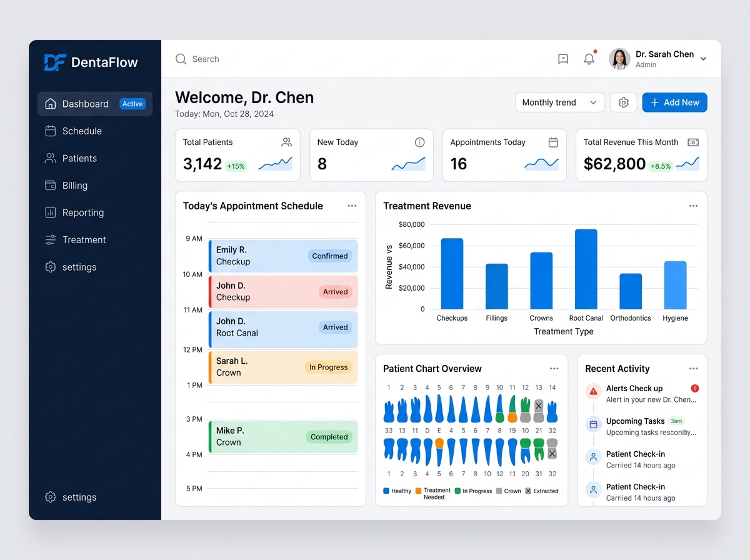Select the Root Canal bar in revenue chart

pyautogui.click(x=586, y=269)
